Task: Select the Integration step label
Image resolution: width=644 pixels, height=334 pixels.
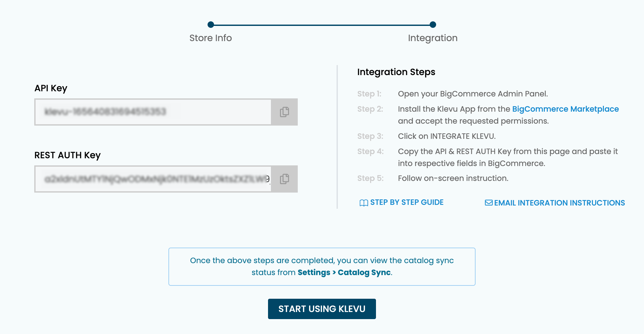Action: tap(433, 38)
